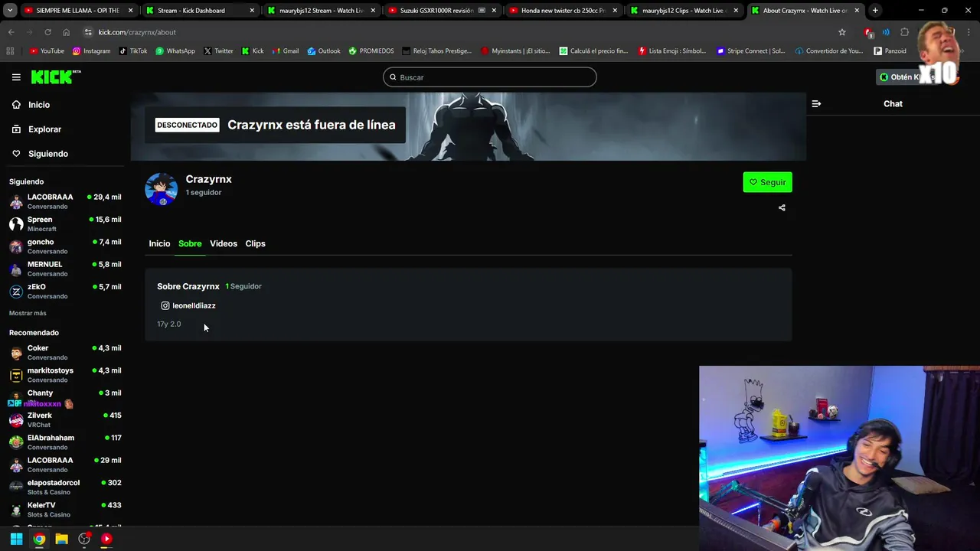This screenshot has width=980, height=551.
Task: Open the YouTube bookmark
Action: [x=47, y=51]
